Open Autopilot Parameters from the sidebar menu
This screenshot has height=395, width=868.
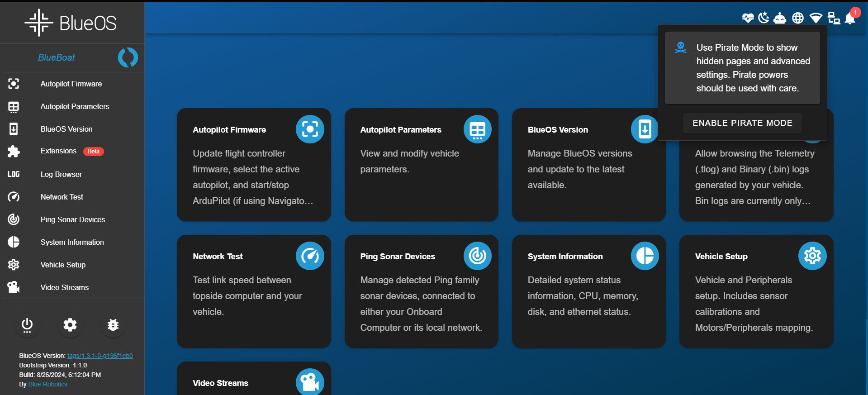[x=72, y=106]
